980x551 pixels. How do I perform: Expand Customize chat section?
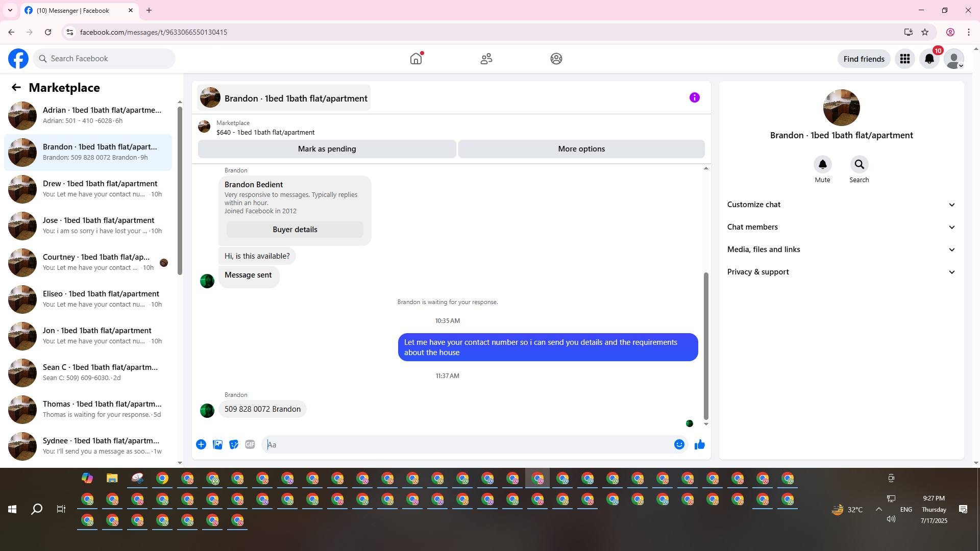(x=841, y=205)
